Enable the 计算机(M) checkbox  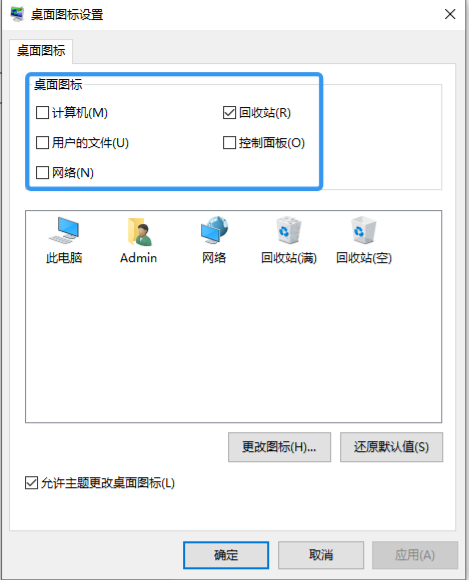(x=42, y=112)
